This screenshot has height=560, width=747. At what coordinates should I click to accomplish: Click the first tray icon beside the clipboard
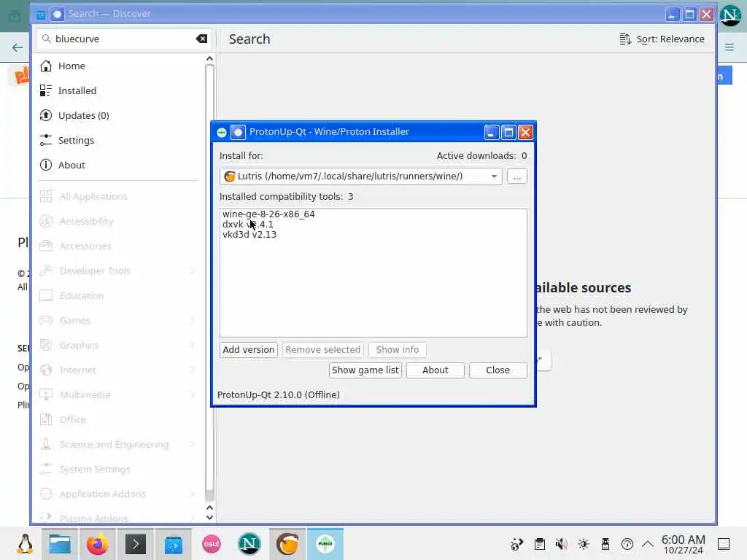point(517,544)
